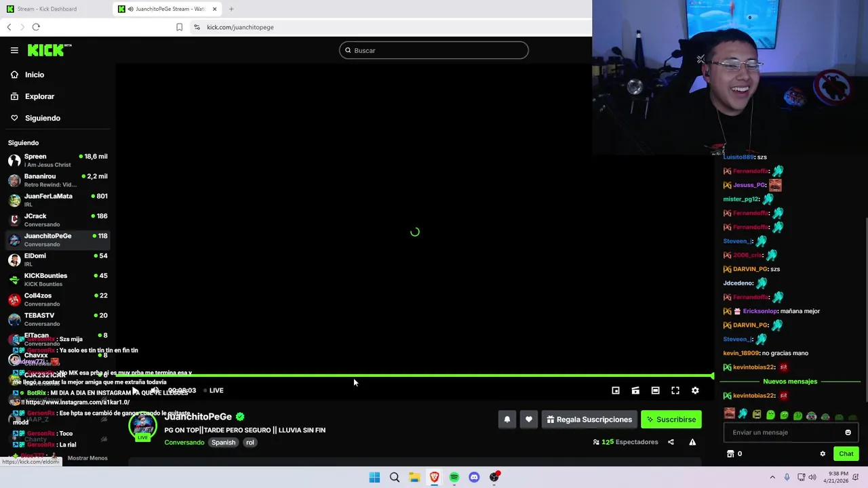This screenshot has width=868, height=488.
Task: Select JuanchitoPeGe in following list
Action: click(x=58, y=240)
